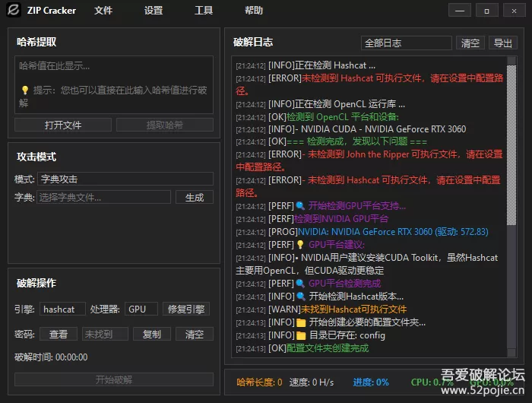Viewport: 532px width, 403px height.
Task: Click folder icon before 开始创建必要的配置文件夹
Action: coord(301,322)
